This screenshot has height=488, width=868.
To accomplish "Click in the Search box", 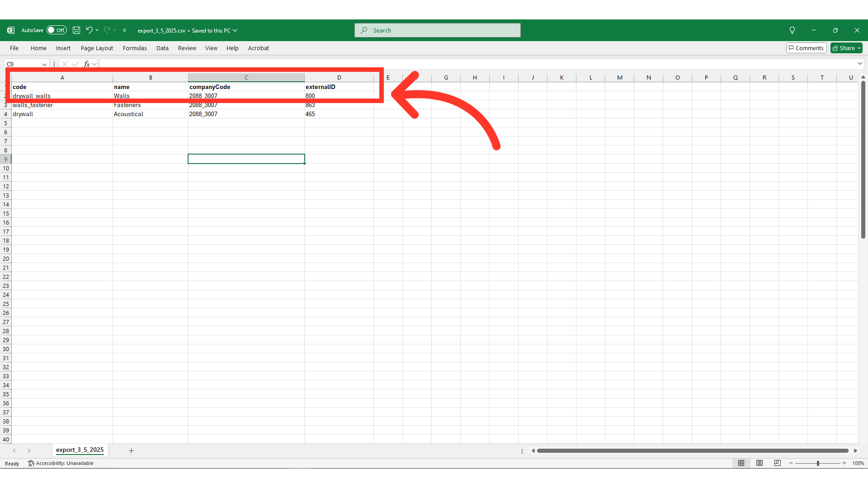I will coord(437,30).
